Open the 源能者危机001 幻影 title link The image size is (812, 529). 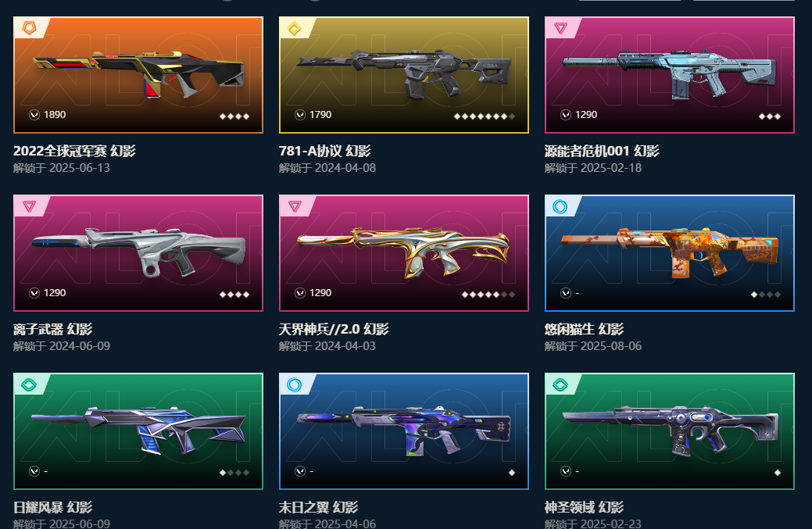pyautogui.click(x=602, y=151)
